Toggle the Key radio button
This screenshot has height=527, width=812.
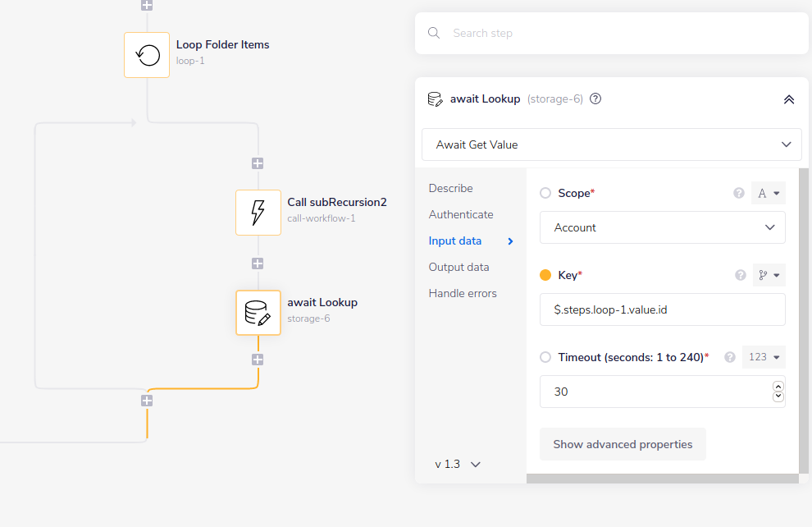545,275
